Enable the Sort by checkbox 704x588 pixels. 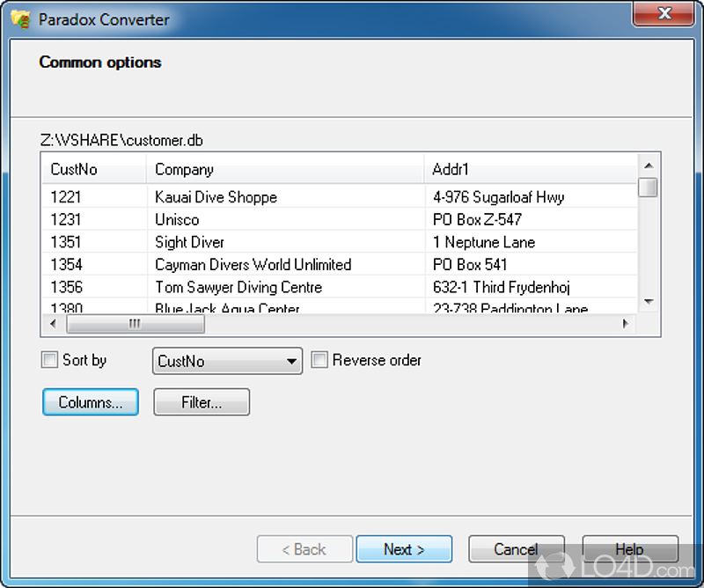click(x=49, y=360)
